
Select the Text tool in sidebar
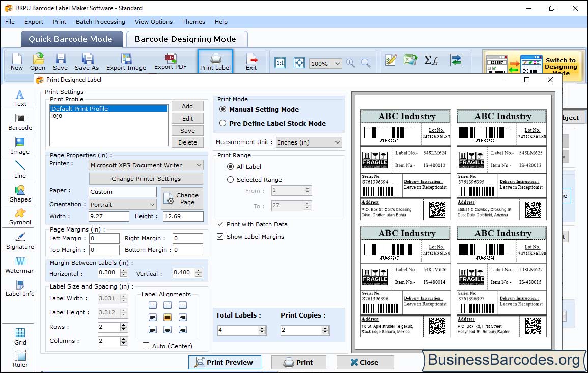(x=20, y=98)
